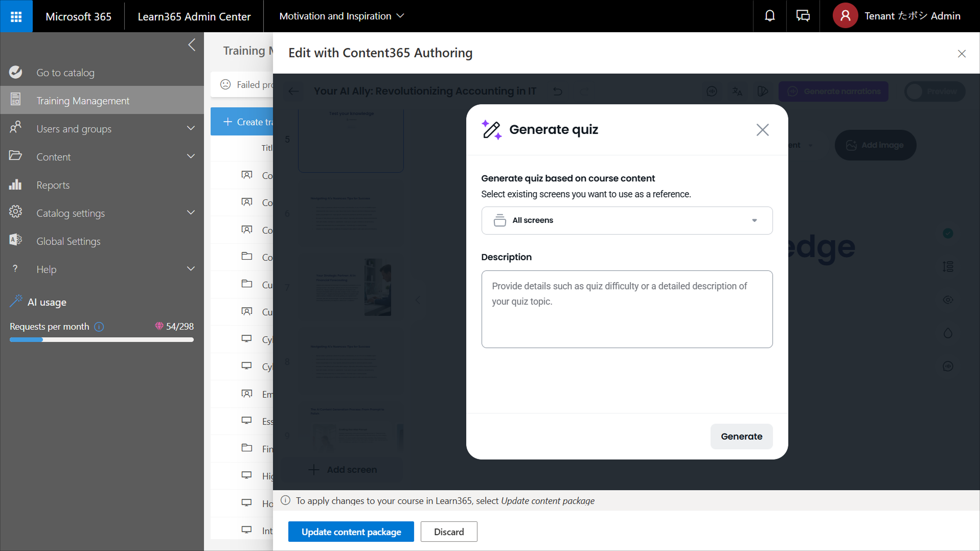
Task: Close the Content365 Authoring panel
Action: tap(961, 54)
